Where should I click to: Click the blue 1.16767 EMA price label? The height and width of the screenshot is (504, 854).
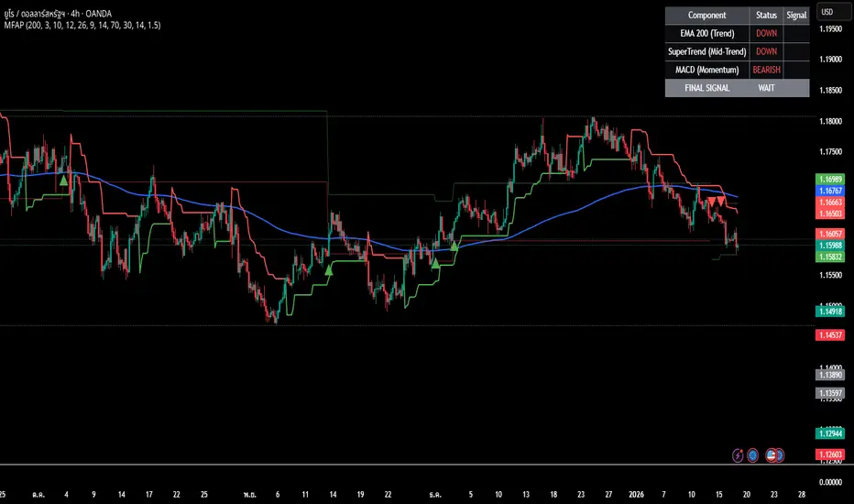point(830,191)
